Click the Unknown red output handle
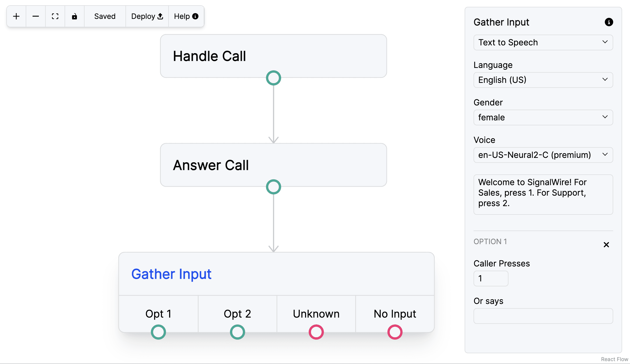Viewport: 630px width, 364px height. 316,332
